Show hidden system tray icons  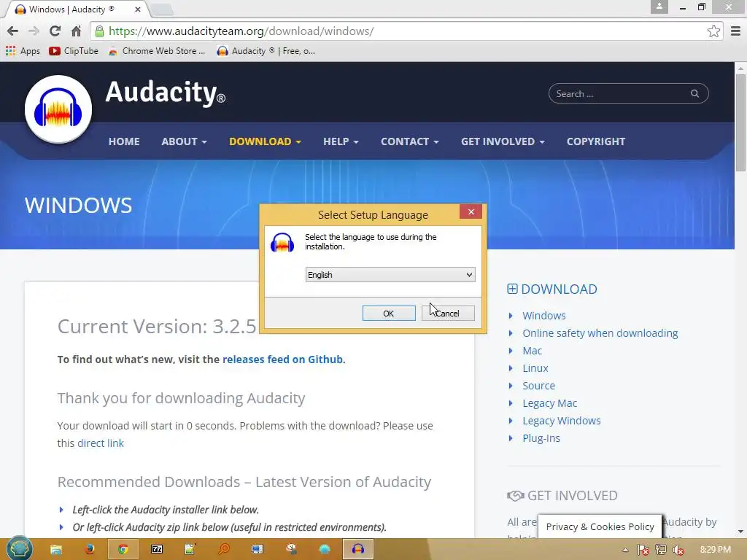click(625, 551)
